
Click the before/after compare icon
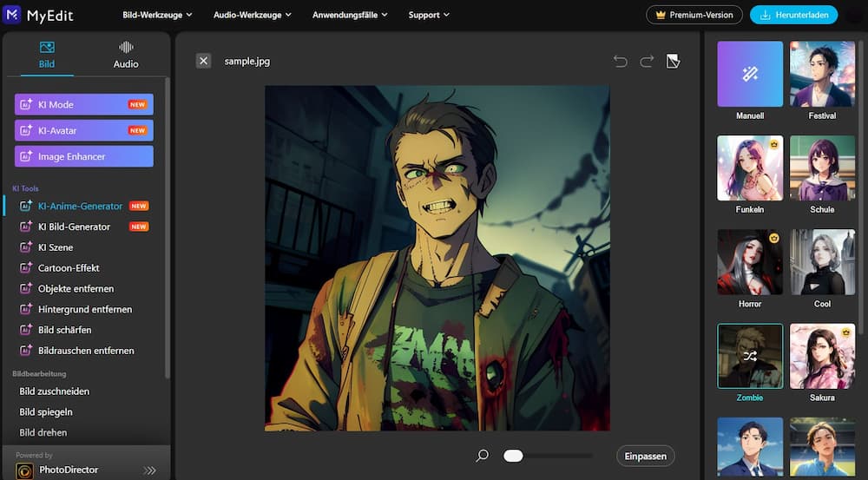(x=673, y=61)
